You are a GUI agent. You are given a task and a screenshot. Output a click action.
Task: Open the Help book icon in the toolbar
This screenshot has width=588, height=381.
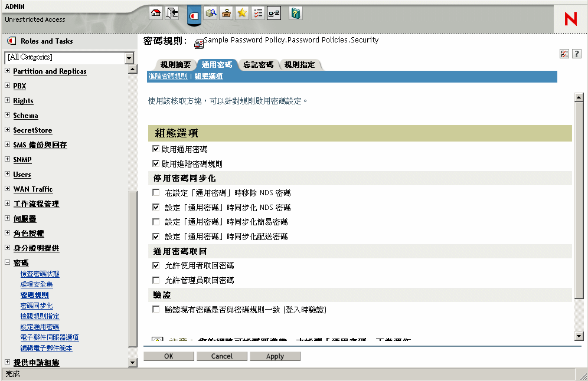296,14
